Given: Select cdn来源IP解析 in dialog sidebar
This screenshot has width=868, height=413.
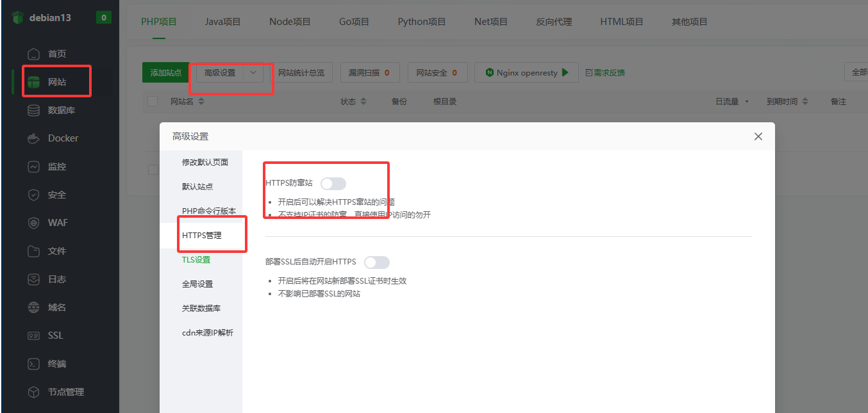Looking at the screenshot, I should [x=208, y=332].
